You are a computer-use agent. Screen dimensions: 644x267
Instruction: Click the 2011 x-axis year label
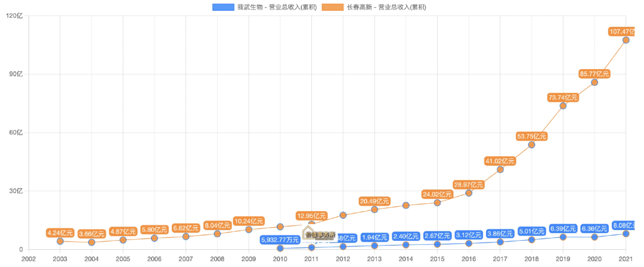click(x=311, y=259)
